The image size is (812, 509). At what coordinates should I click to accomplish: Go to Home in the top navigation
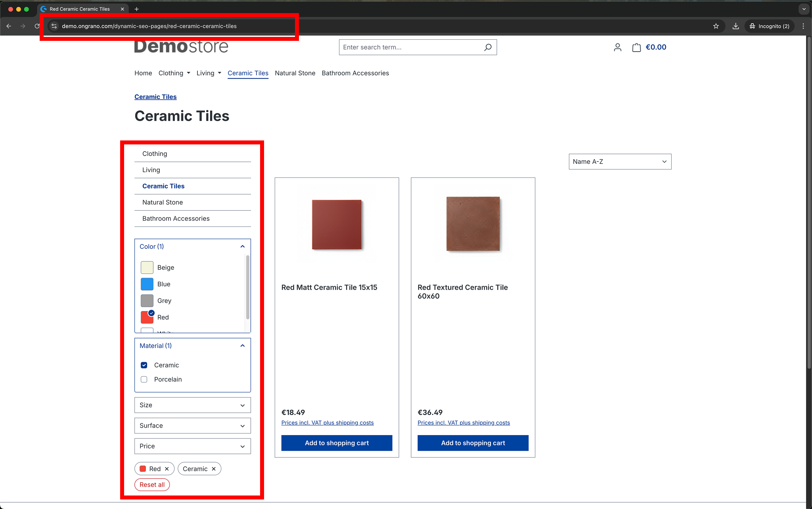143,73
